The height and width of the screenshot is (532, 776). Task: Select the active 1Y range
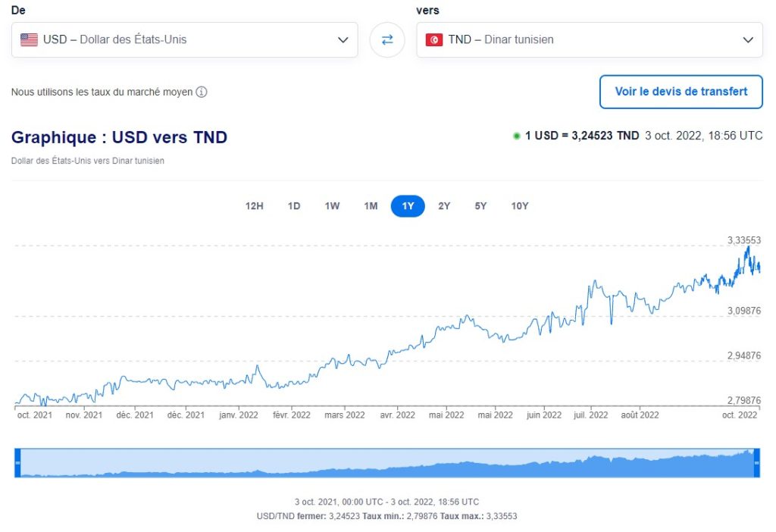pyautogui.click(x=408, y=206)
